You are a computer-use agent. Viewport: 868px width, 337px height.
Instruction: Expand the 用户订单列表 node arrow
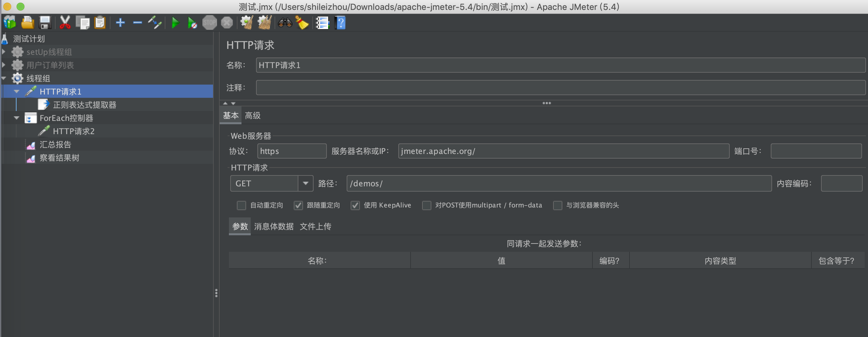pos(4,65)
